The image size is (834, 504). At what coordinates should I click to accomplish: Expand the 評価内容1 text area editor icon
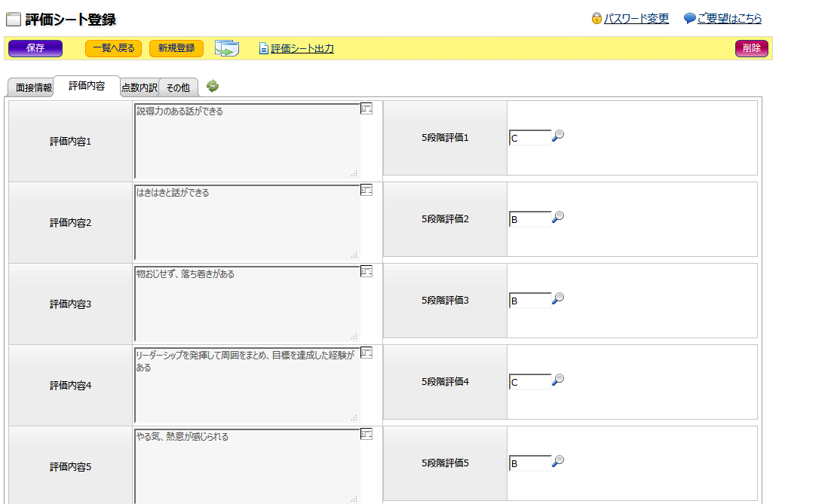click(366, 108)
